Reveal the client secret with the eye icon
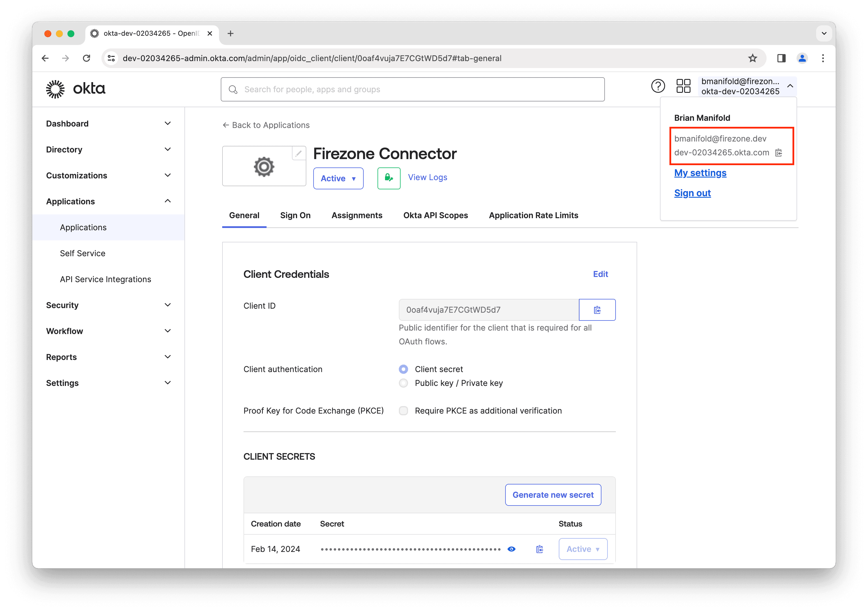 pos(512,549)
